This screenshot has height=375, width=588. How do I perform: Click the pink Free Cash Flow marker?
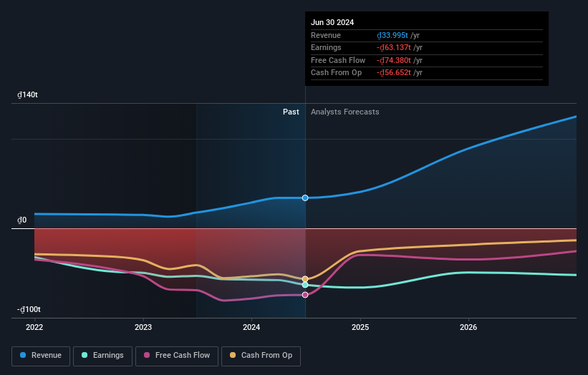point(305,295)
